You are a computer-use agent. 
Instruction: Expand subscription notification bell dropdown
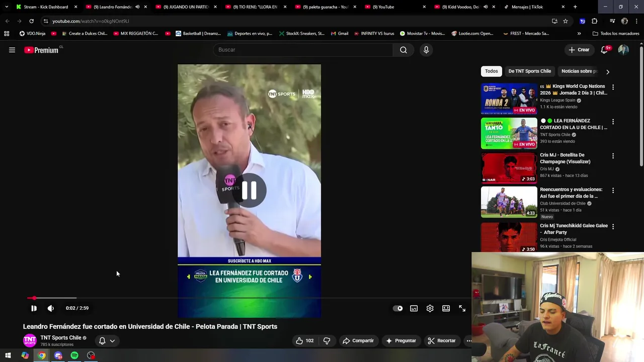(x=107, y=340)
